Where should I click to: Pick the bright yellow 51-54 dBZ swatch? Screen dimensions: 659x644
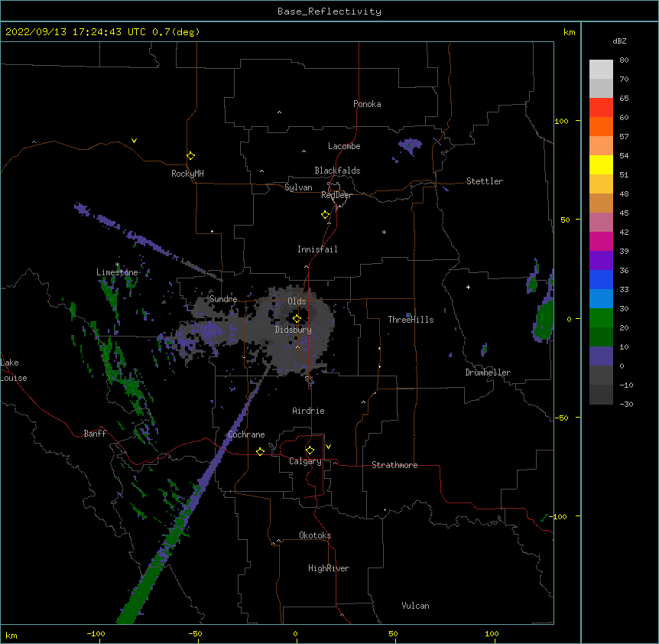point(601,164)
